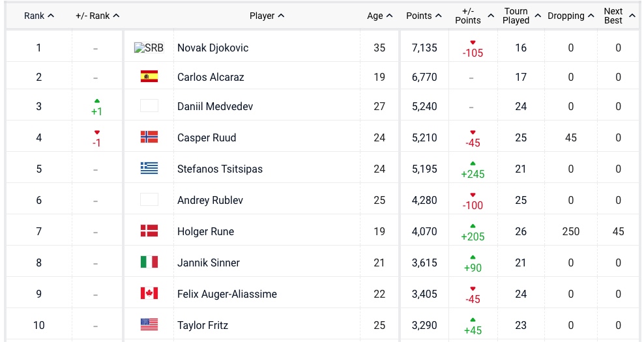Sort the table by Rank column
644x342 pixels.
coord(39,16)
